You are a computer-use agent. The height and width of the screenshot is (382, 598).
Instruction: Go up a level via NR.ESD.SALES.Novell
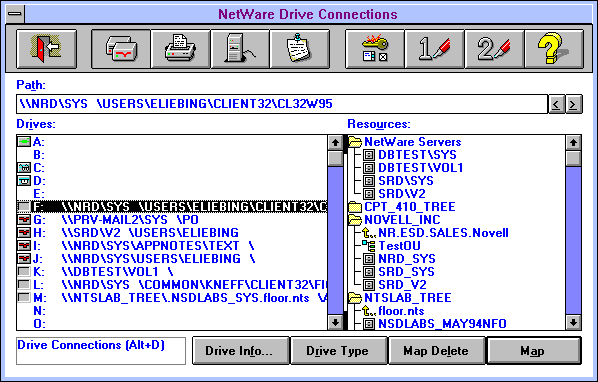(x=369, y=233)
